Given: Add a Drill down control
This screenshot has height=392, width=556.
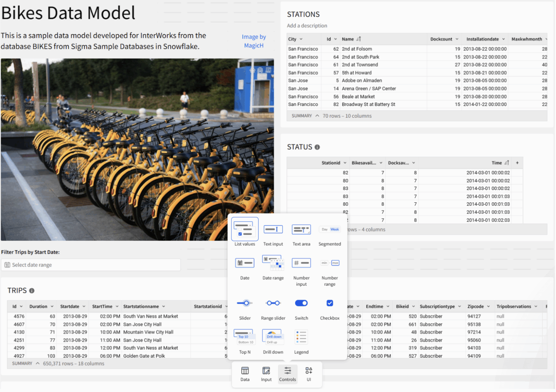Looking at the screenshot, I should [273, 339].
